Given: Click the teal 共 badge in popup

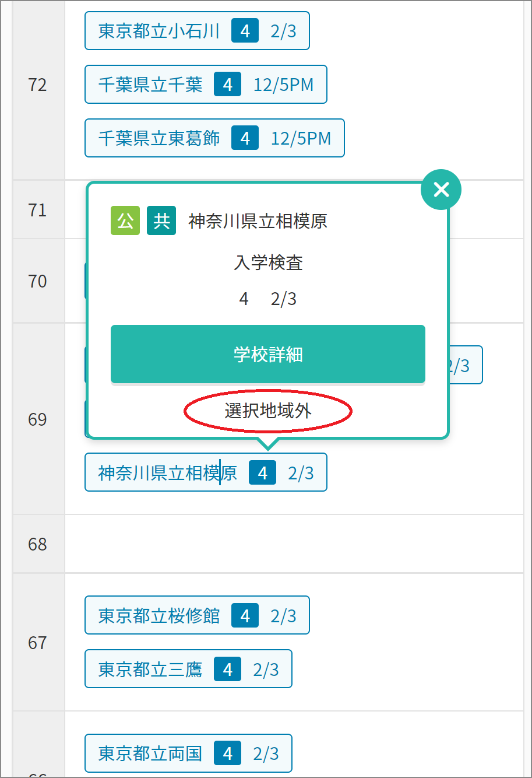Looking at the screenshot, I should click(x=161, y=220).
